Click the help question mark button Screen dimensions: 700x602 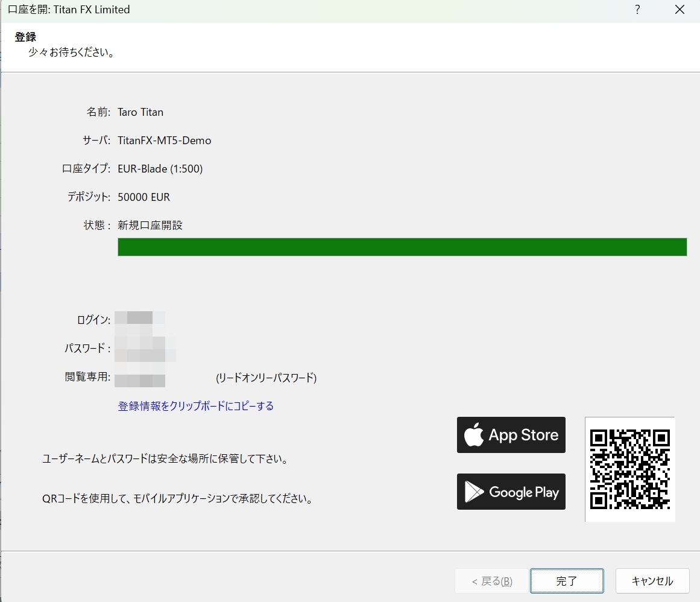[637, 10]
